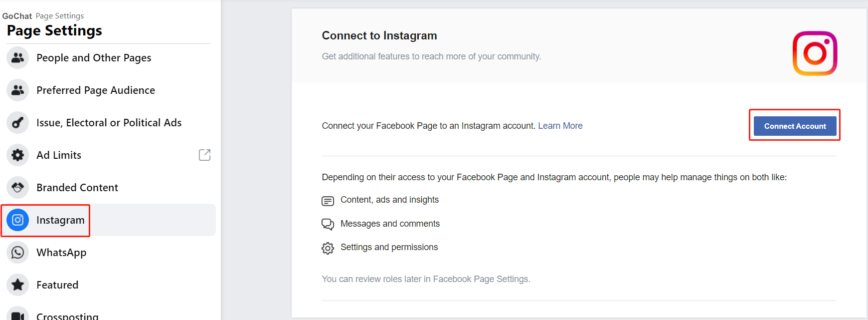Click the Instagram sidebar icon

pyautogui.click(x=18, y=220)
